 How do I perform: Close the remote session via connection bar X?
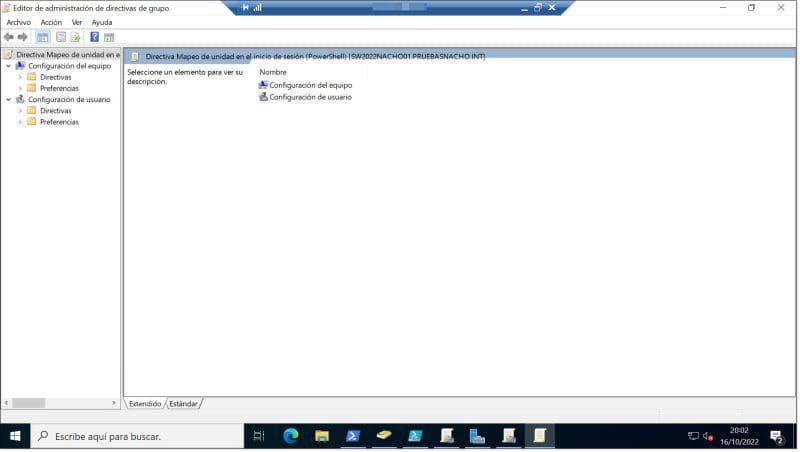coord(552,8)
